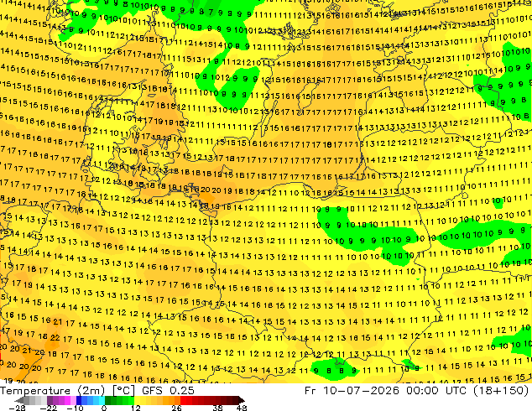The width and height of the screenshot is (532, 411).
Task: Click the 12 label under the color legend
Action: pos(136,408)
